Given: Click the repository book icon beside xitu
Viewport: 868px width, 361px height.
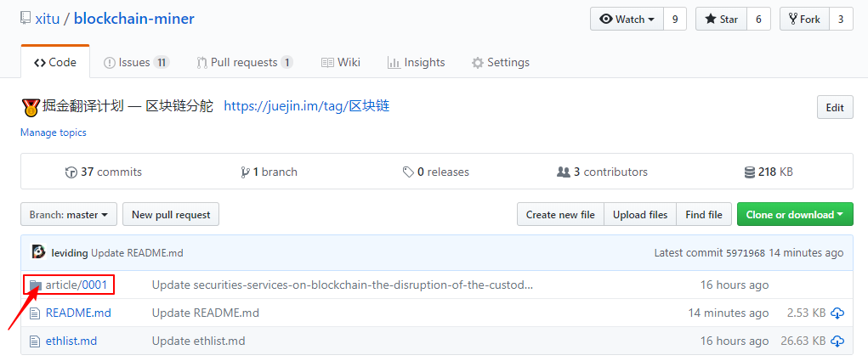Looking at the screenshot, I should (x=25, y=18).
